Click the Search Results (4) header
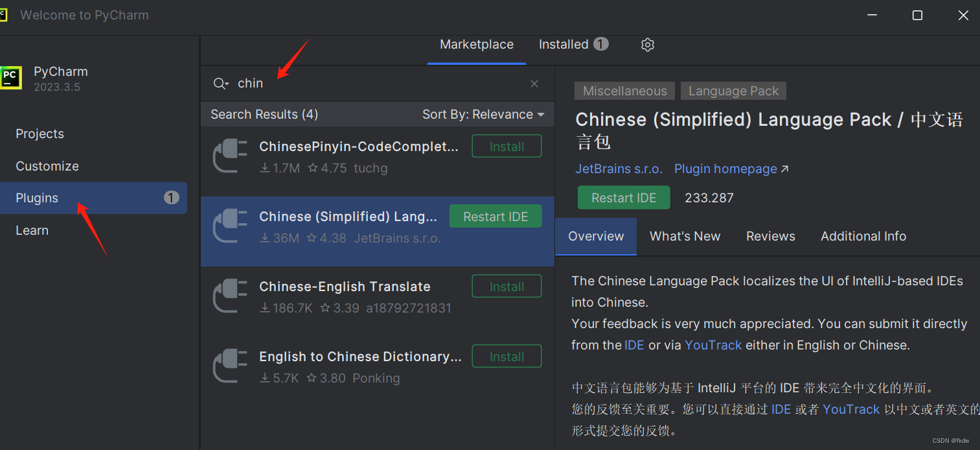980x450 pixels. [264, 114]
